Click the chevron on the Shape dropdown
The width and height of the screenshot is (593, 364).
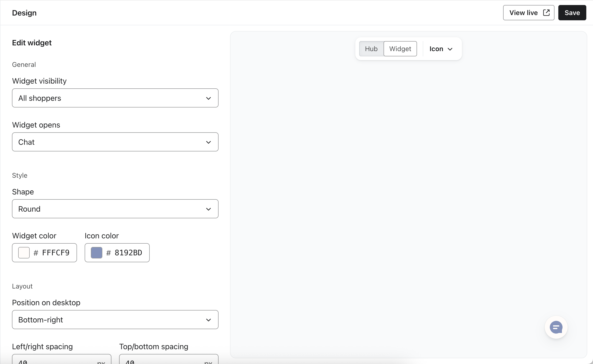coord(208,209)
